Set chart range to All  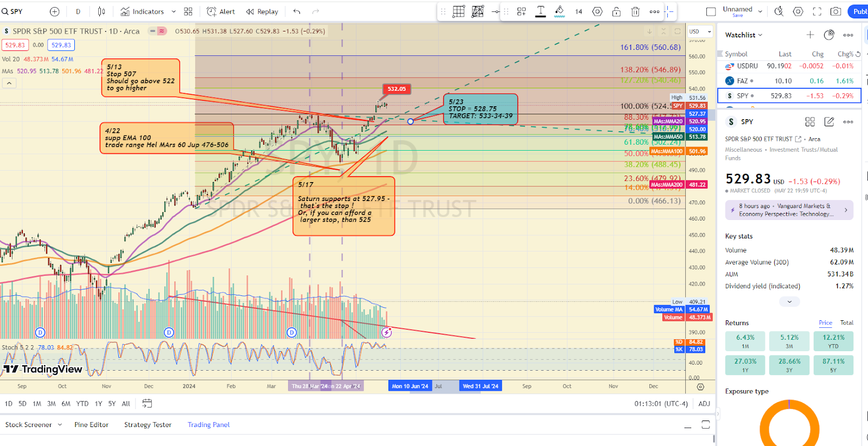[x=126, y=404]
